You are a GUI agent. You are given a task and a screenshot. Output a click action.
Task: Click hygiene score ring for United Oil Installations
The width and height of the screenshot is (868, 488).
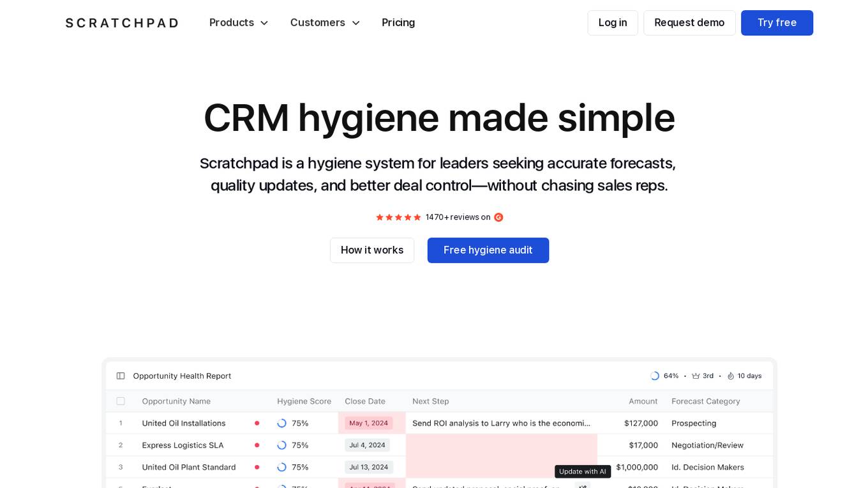(281, 423)
